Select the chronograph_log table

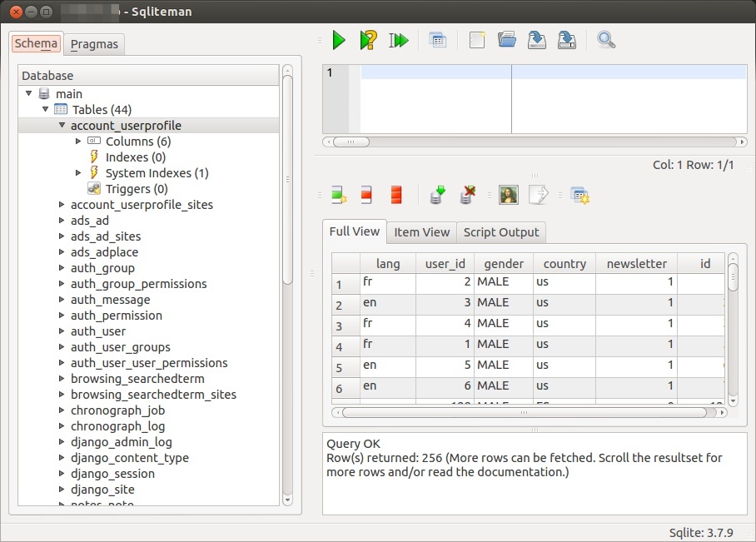tap(117, 426)
